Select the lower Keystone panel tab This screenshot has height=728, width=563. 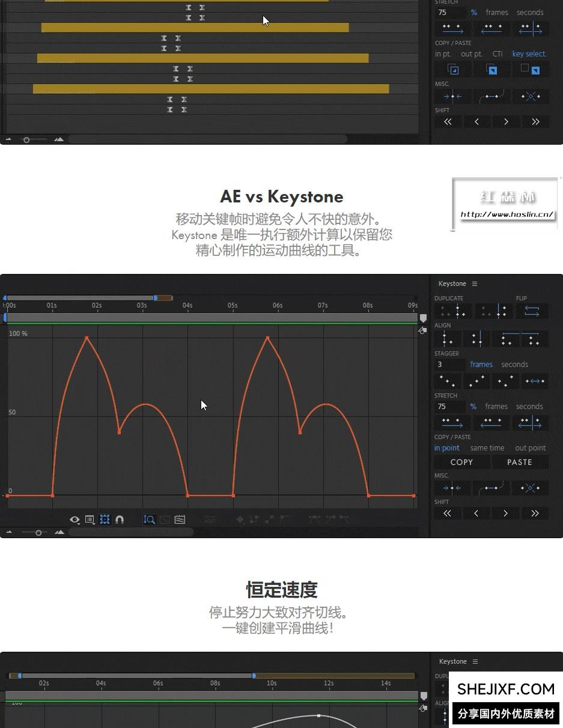click(452, 661)
